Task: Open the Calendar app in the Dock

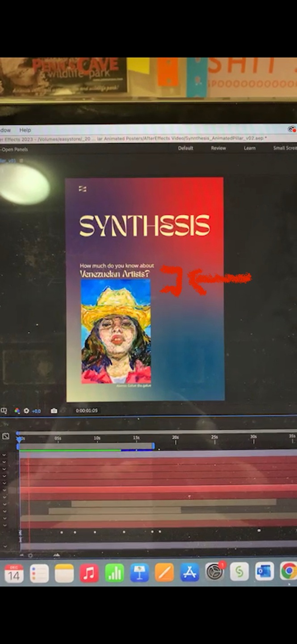Action: point(14,573)
